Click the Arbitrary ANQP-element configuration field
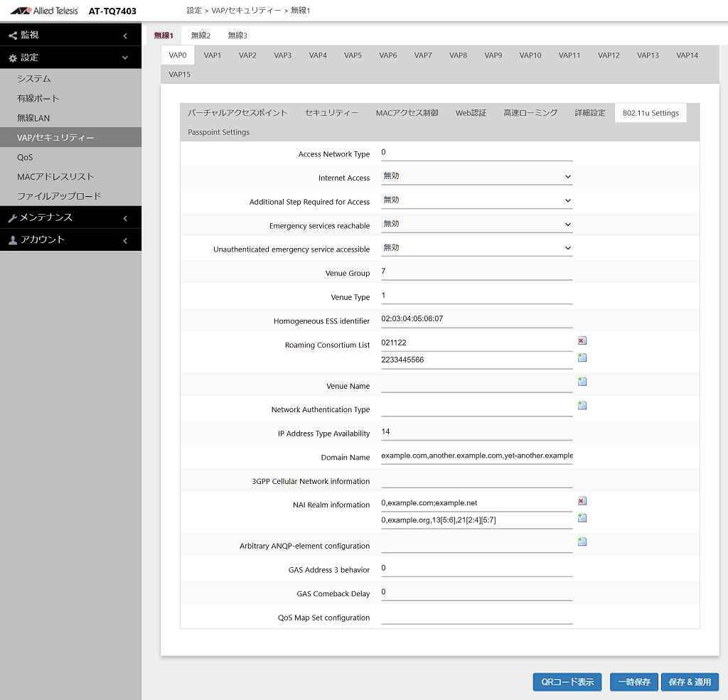Viewport: 728px width, 700px height. coord(477,544)
